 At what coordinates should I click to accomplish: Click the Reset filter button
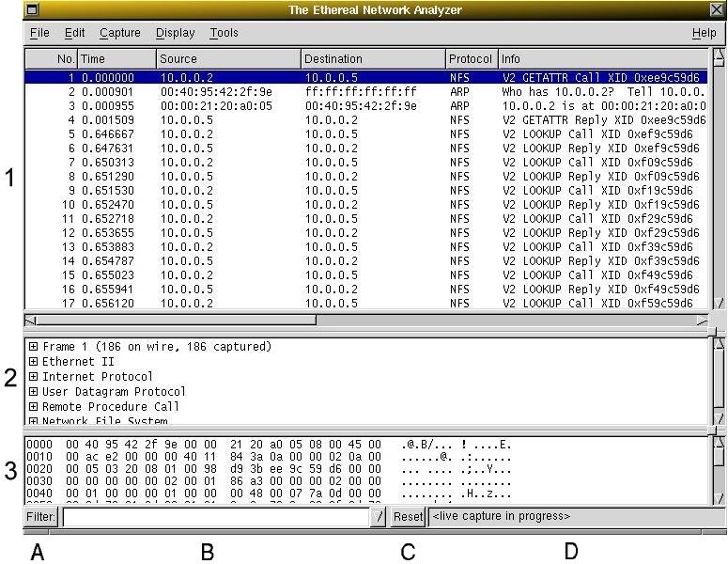pos(408,516)
